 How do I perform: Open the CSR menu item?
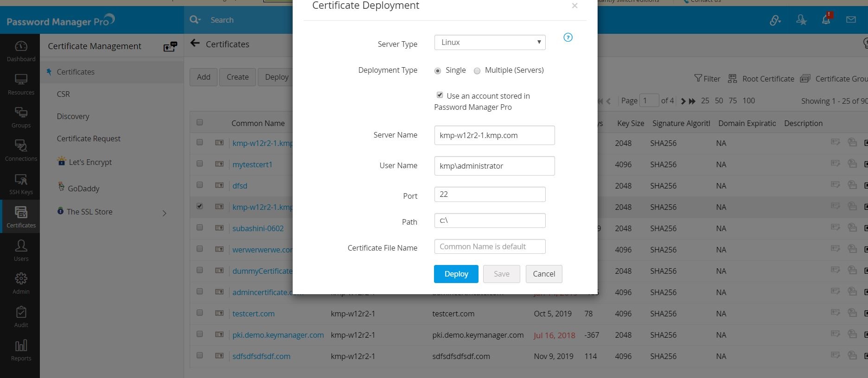[64, 94]
